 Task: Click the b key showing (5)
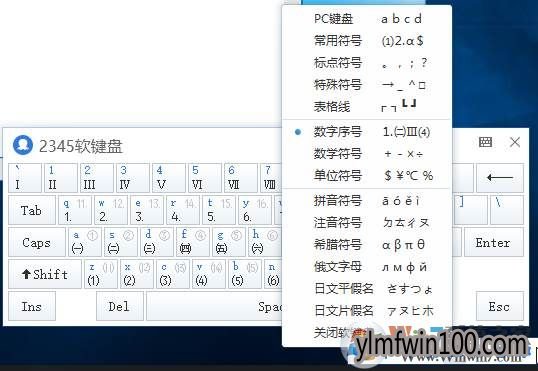point(245,274)
